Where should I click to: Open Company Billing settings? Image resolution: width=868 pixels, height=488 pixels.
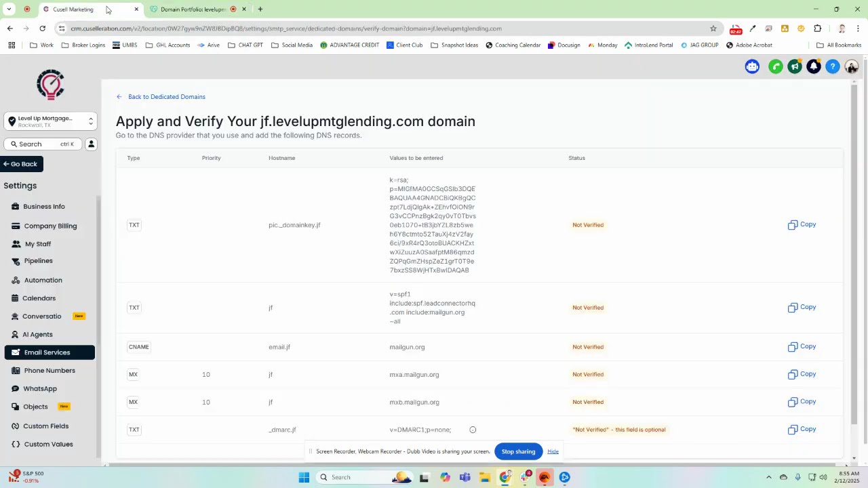click(50, 226)
